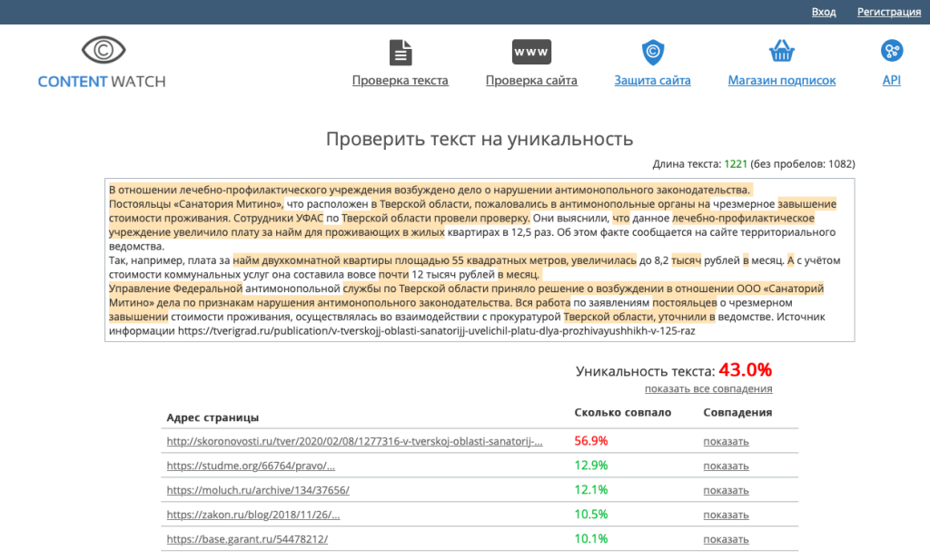Click показать все совпадения link
Image resolution: width=930 pixels, height=560 pixels.
coord(708,388)
